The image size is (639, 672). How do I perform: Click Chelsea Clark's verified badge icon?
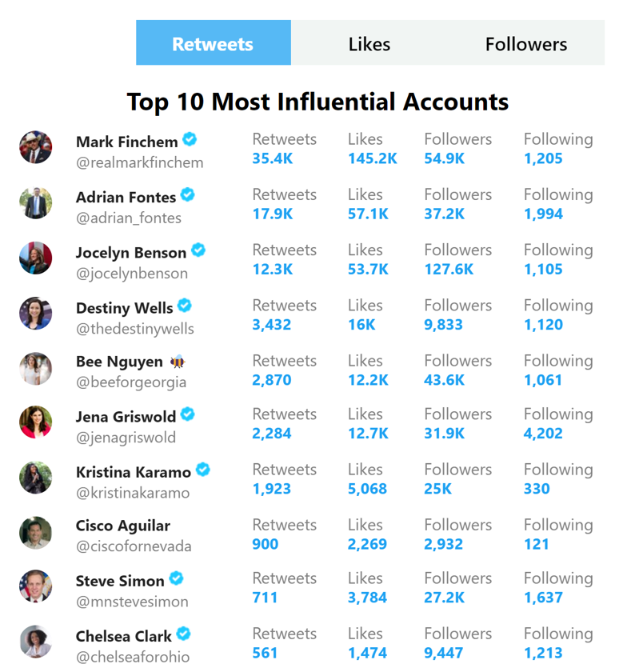183,634
